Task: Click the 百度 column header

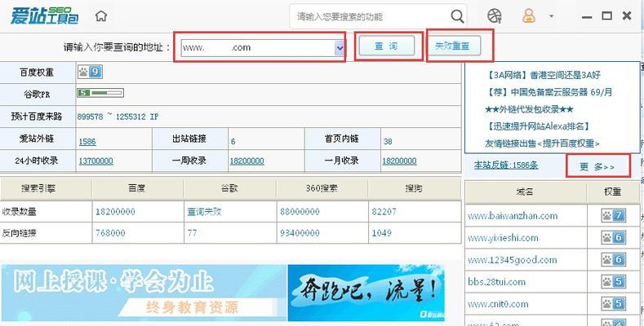Action: point(137,188)
